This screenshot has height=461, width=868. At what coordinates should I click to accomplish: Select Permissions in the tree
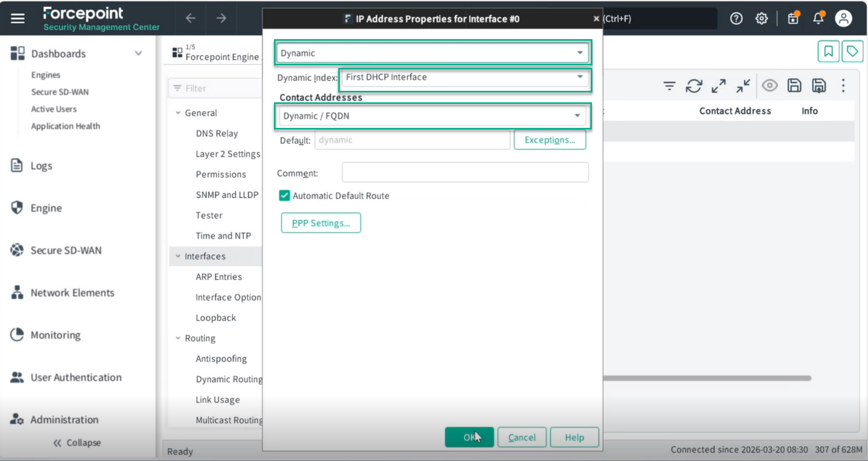(221, 174)
